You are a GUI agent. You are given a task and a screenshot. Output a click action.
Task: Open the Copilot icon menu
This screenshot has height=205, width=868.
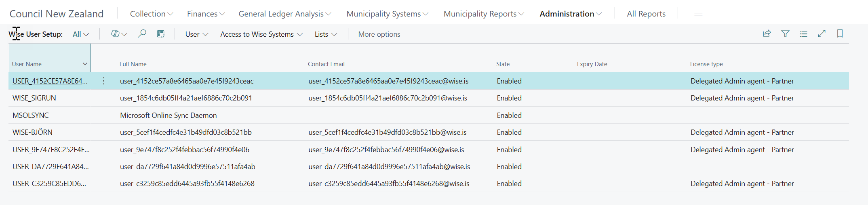click(x=119, y=34)
